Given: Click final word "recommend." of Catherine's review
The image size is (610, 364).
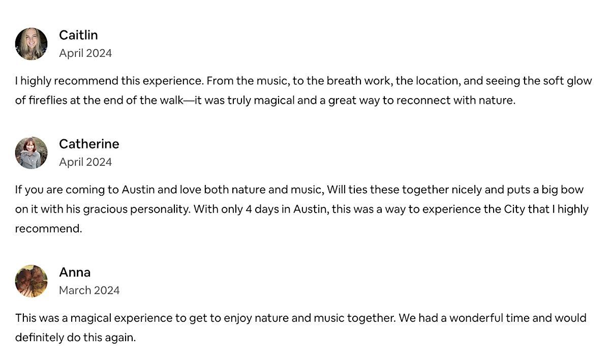Looking at the screenshot, I should click(x=48, y=229).
